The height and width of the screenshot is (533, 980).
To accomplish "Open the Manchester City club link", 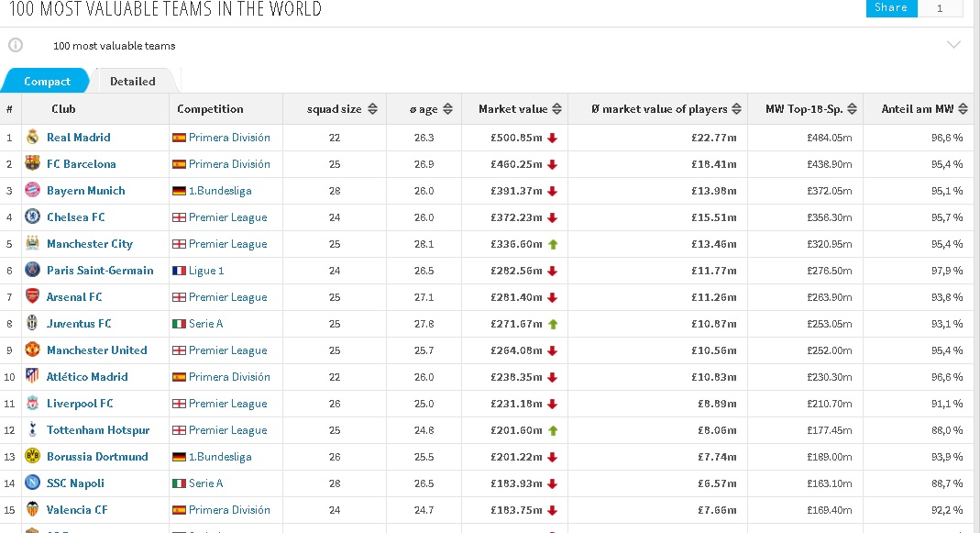I will click(89, 244).
